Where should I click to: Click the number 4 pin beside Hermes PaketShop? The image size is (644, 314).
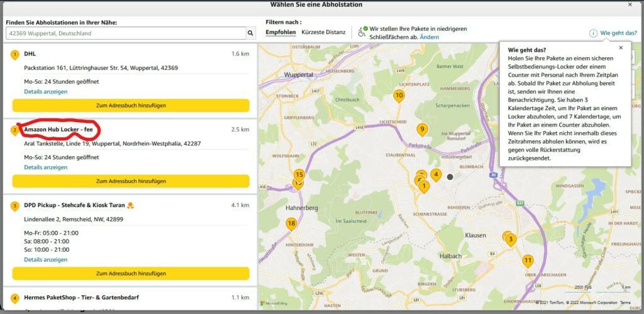point(15,298)
